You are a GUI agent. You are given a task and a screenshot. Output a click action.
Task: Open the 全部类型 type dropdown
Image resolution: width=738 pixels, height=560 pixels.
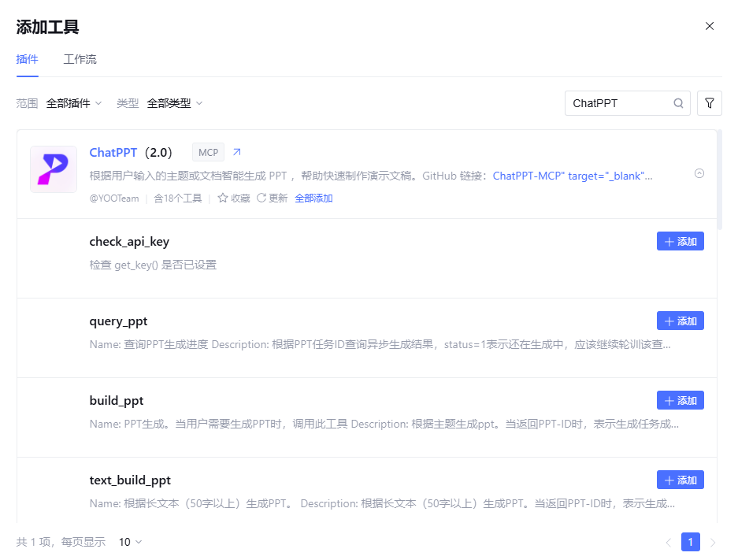(175, 103)
